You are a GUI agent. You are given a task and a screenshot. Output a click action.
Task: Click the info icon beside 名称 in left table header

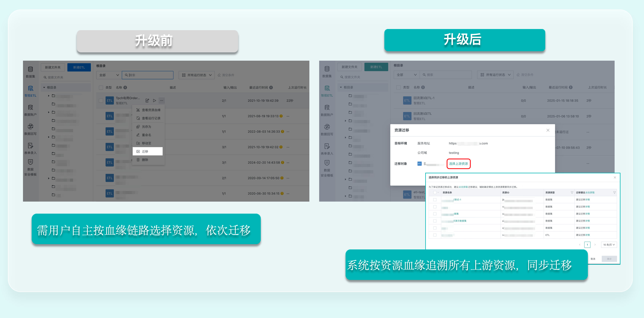pyautogui.click(x=125, y=87)
